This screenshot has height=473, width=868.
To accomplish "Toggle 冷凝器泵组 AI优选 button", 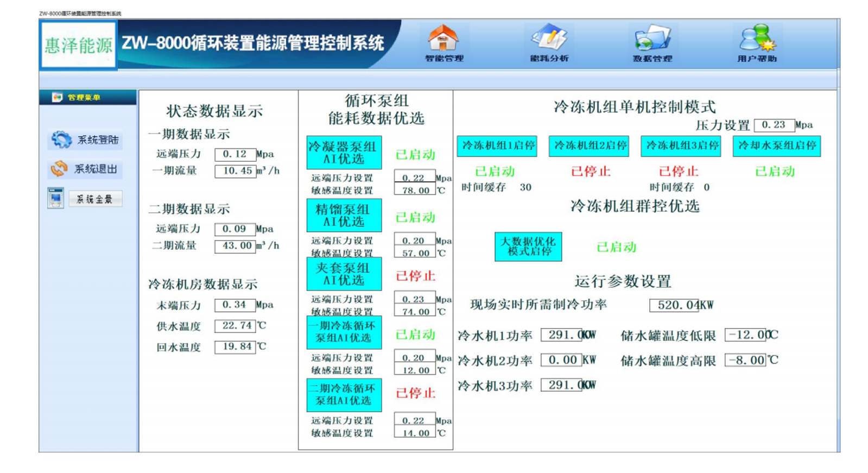I will click(x=344, y=153).
